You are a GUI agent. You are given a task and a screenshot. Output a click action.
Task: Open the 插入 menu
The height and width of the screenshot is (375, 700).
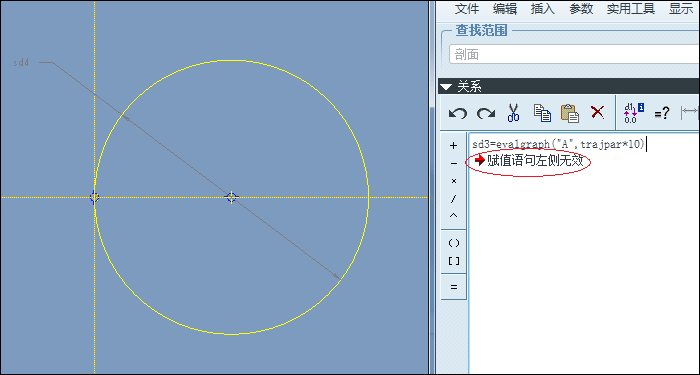(x=542, y=9)
